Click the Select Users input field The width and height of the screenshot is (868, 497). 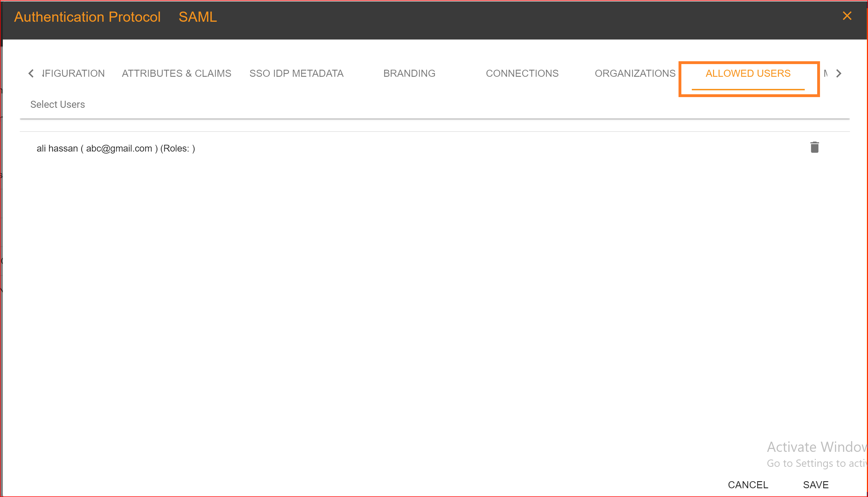(x=434, y=105)
